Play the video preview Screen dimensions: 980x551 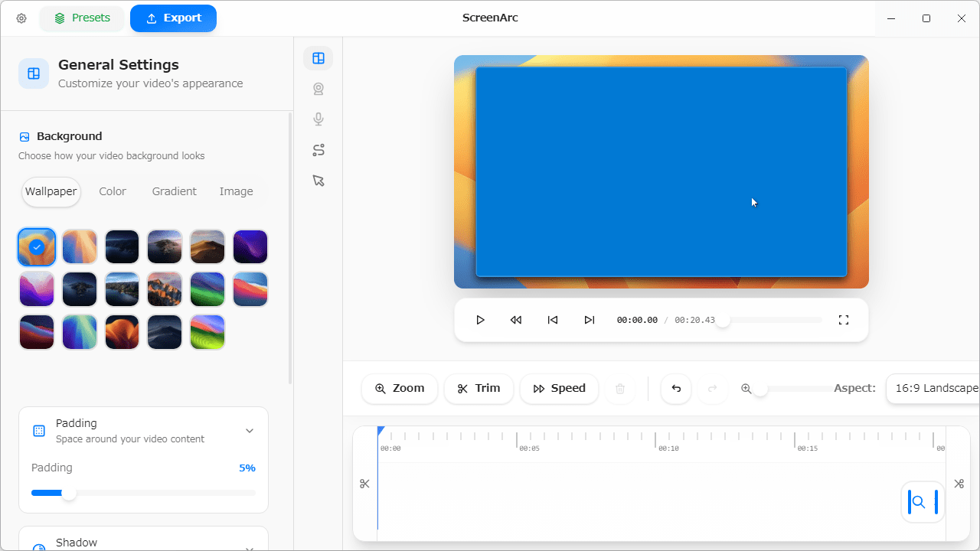[480, 320]
